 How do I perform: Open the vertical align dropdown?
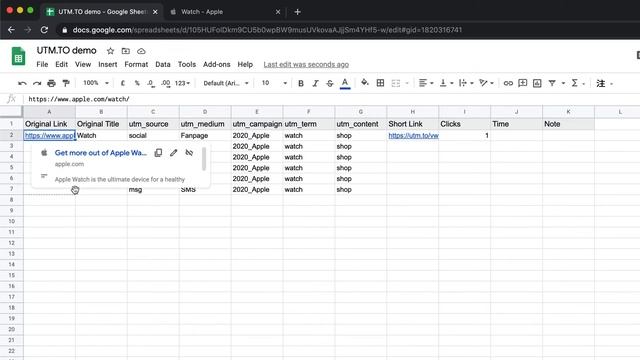pos(447,83)
